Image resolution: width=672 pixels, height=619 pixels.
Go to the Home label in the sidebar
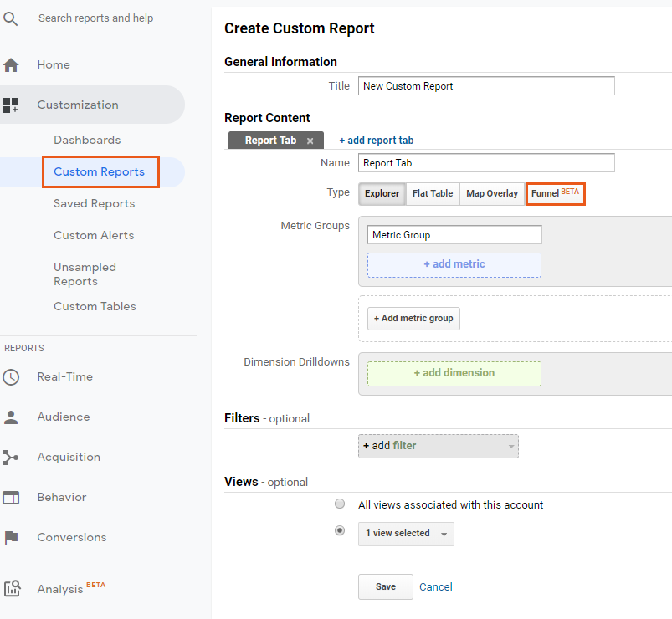[x=54, y=64]
